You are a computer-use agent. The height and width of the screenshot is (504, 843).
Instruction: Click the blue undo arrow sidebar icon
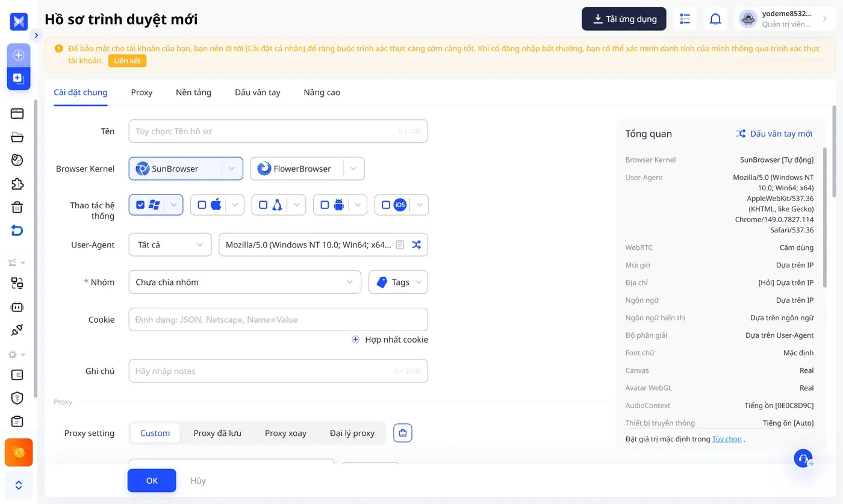[17, 231]
